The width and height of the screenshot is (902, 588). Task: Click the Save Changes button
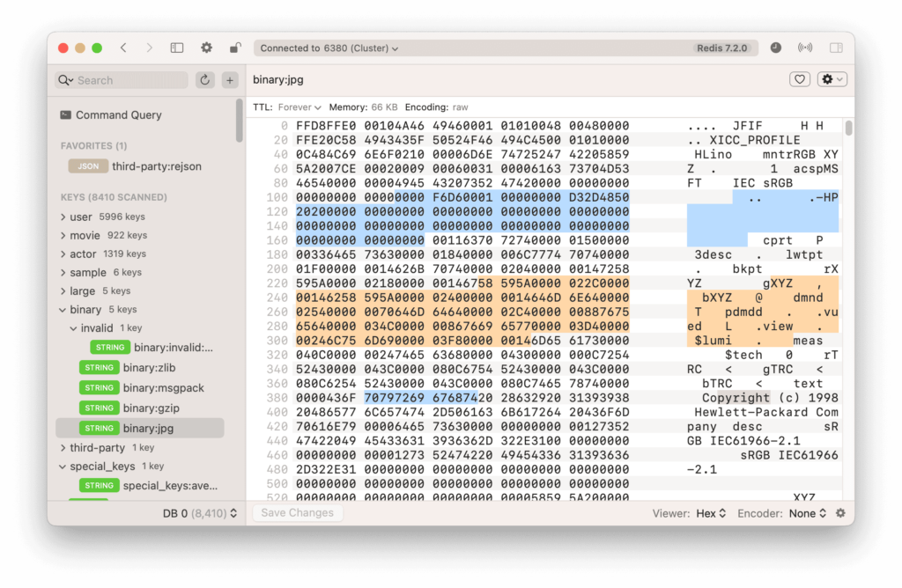tap(297, 512)
